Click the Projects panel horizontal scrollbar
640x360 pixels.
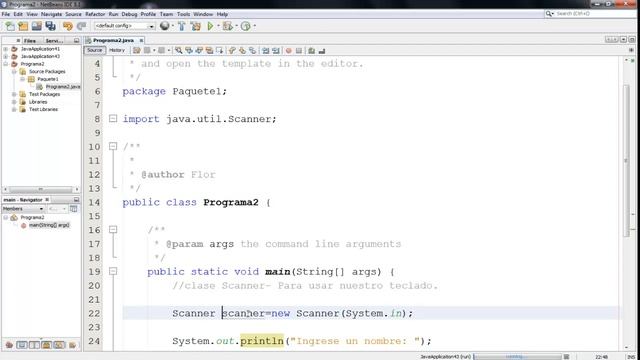point(40,190)
